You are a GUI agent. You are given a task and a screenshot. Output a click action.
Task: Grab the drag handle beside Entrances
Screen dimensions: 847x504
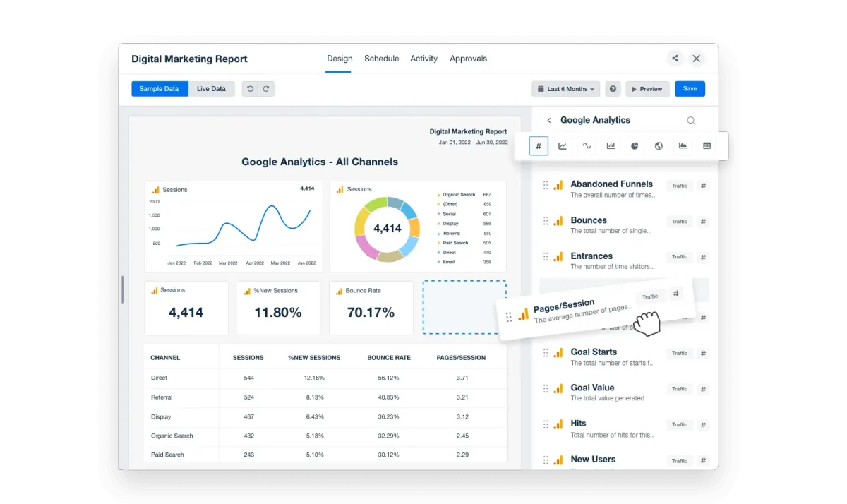click(546, 257)
